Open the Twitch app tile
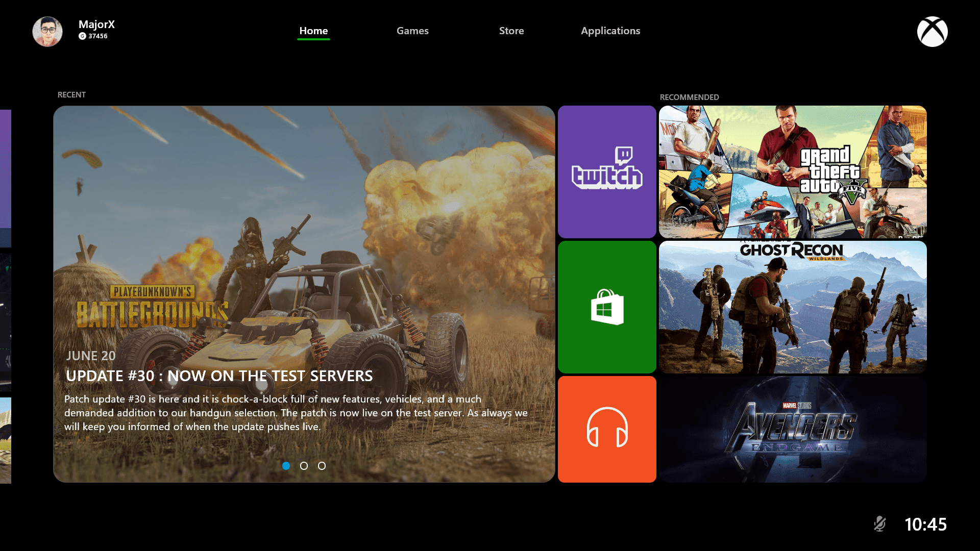Viewport: 980px width, 551px height. (x=607, y=172)
